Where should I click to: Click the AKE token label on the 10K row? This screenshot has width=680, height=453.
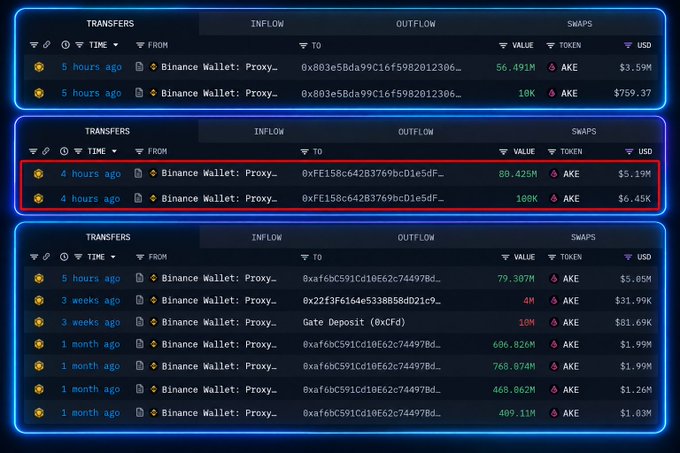coord(569,93)
